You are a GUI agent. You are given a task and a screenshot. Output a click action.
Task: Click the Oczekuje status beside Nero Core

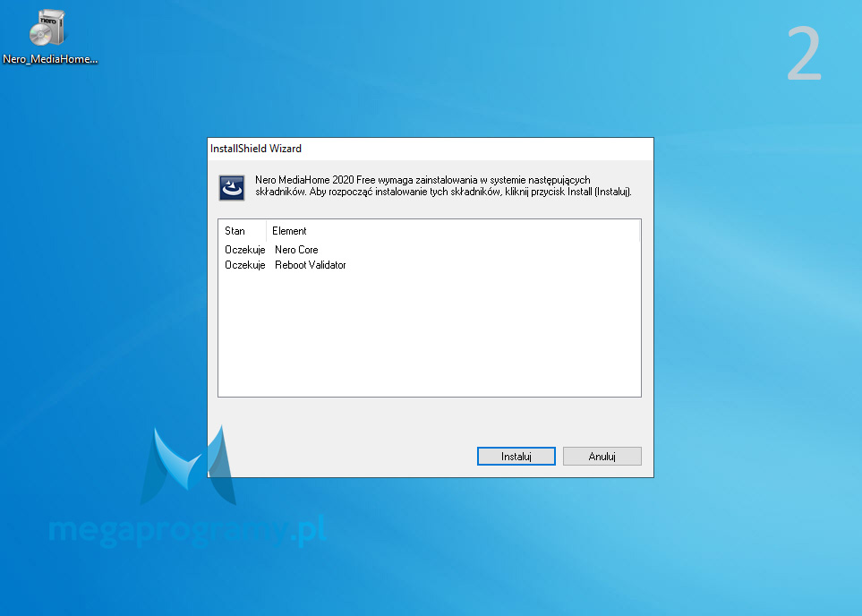244,250
